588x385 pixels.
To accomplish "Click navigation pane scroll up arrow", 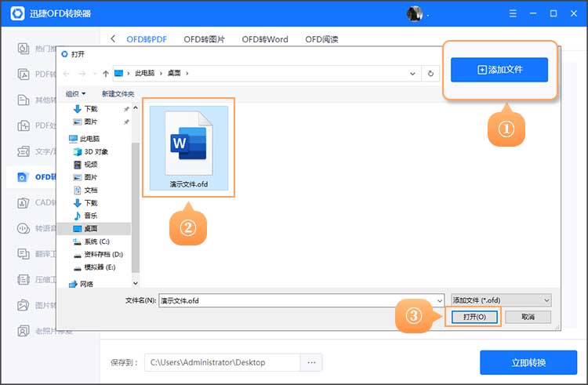I will point(136,108).
